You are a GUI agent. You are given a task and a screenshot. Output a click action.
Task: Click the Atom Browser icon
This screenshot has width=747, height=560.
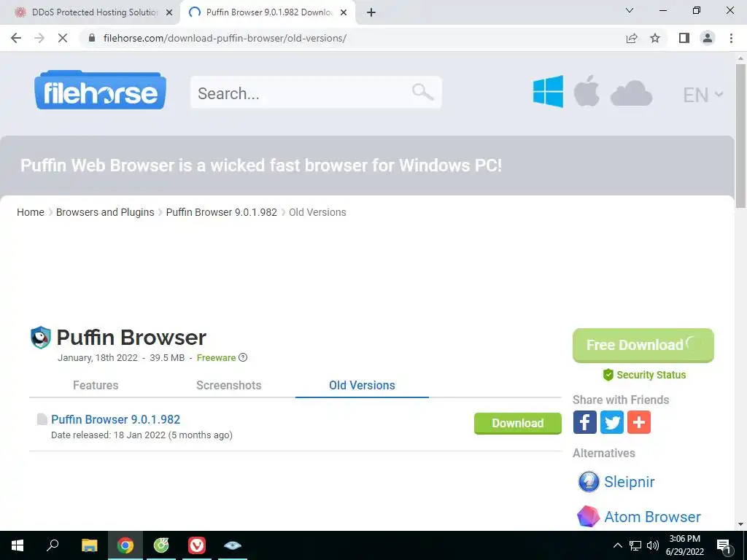[589, 517]
